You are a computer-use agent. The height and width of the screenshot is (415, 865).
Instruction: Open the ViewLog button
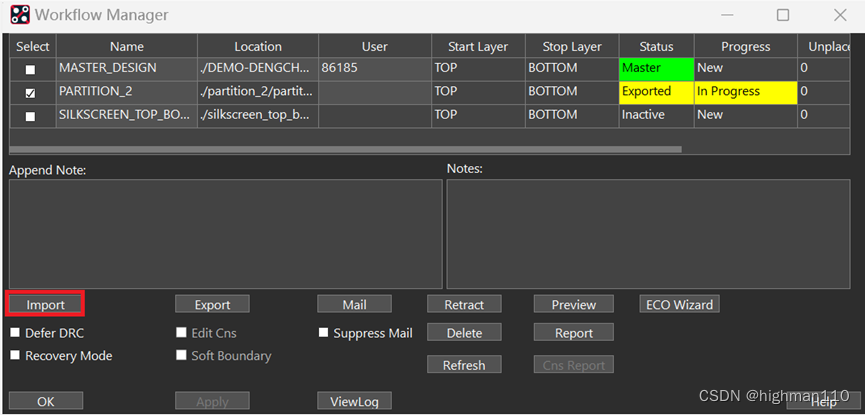pyautogui.click(x=354, y=401)
